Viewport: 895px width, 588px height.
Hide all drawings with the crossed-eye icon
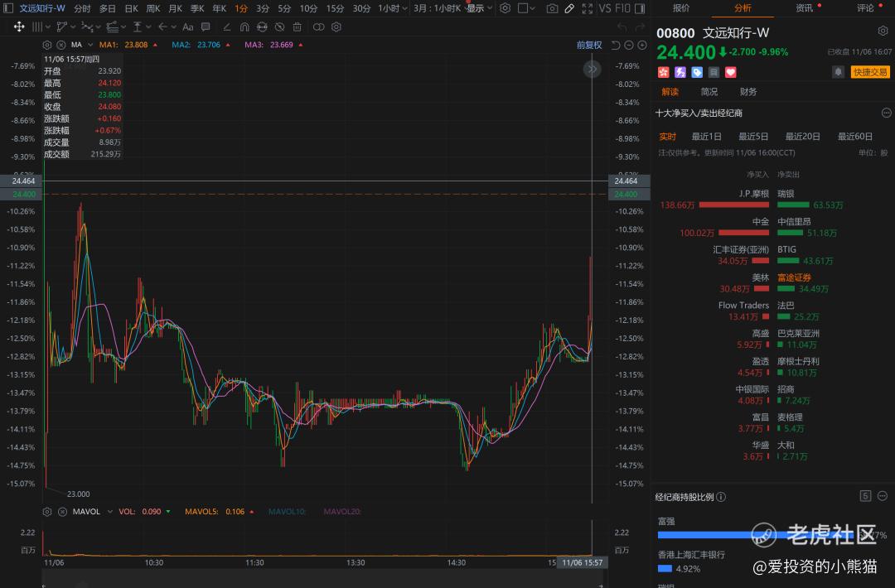[x=280, y=27]
